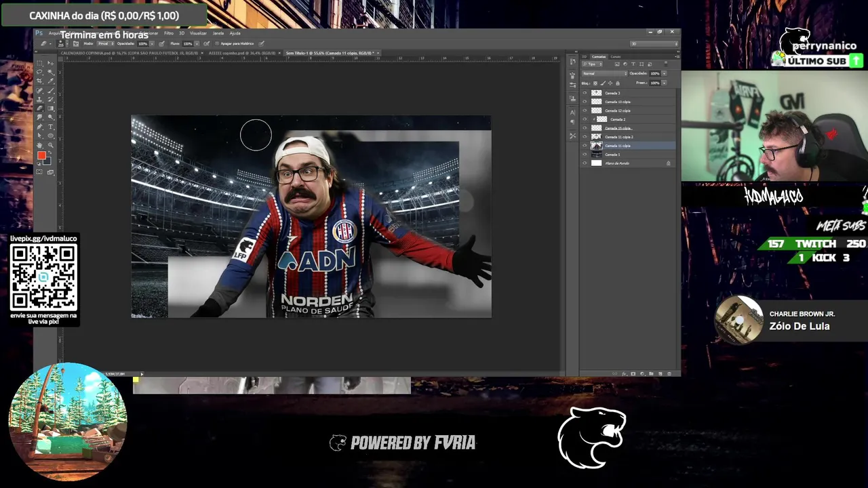Image resolution: width=868 pixels, height=488 pixels.
Task: Select the Clone Stamp tool
Action: click(39, 99)
